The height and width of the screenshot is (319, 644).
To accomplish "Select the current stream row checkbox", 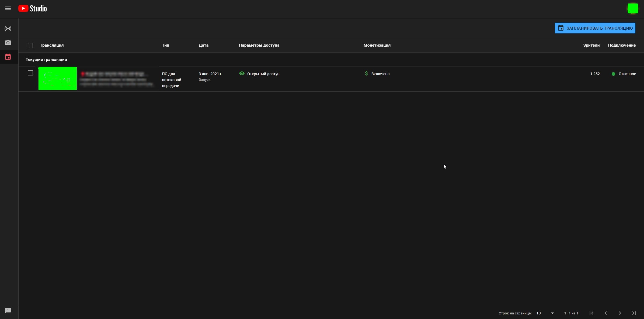I will pyautogui.click(x=30, y=73).
